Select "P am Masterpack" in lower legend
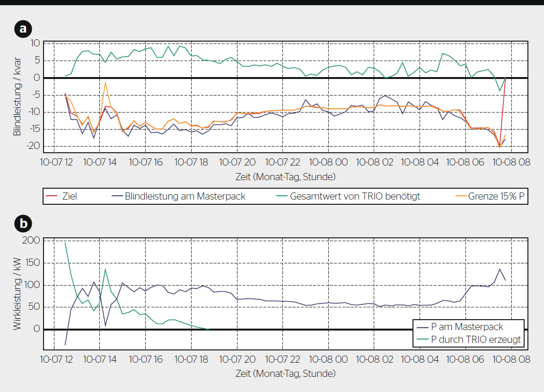 tap(467, 327)
